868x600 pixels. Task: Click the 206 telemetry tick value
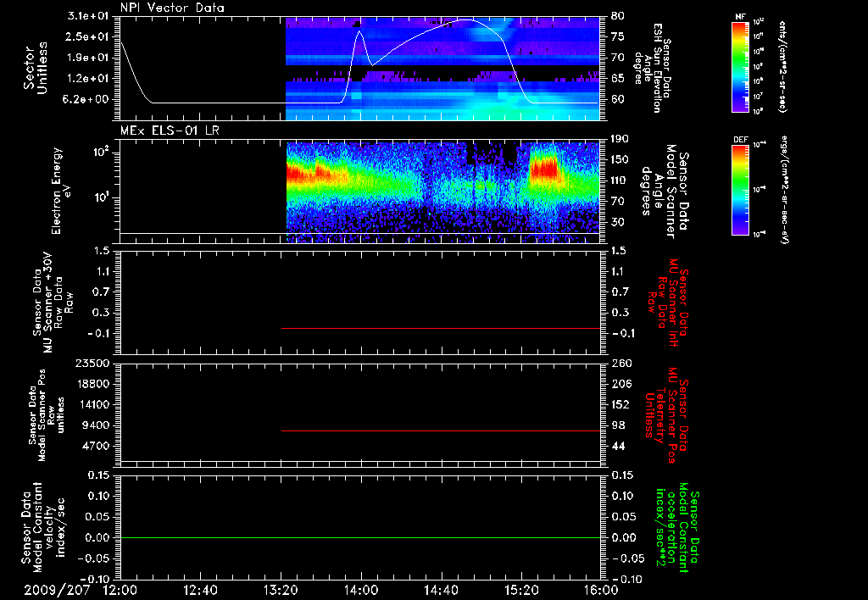point(620,384)
